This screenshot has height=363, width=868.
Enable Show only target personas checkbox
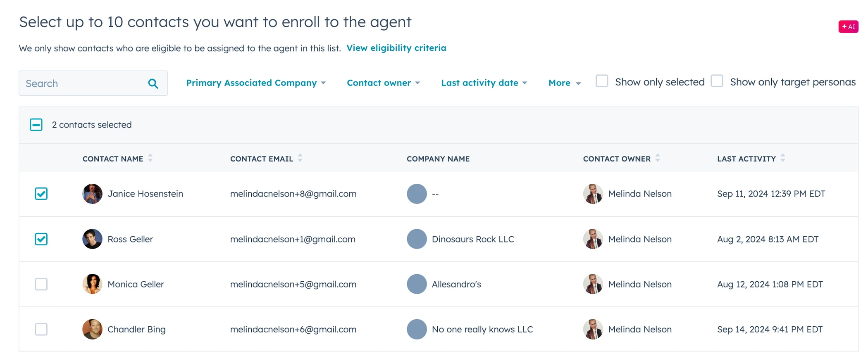coord(717,81)
